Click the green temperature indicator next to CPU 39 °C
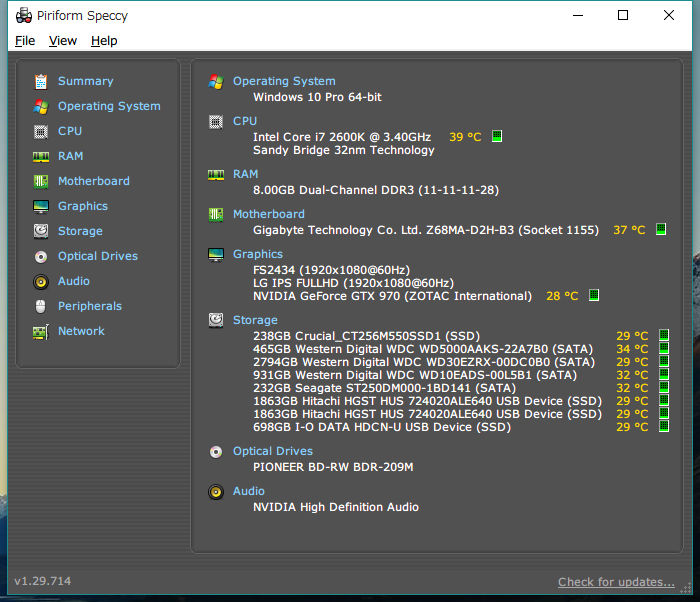This screenshot has width=700, height=602. pos(497,136)
